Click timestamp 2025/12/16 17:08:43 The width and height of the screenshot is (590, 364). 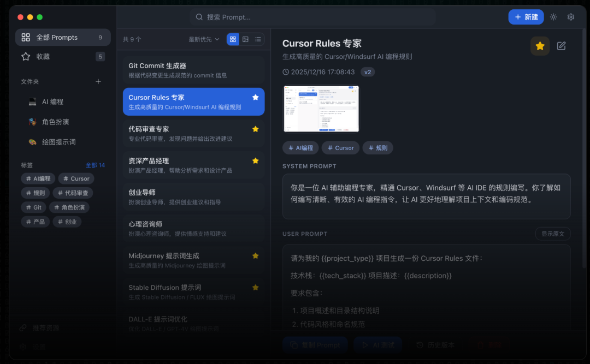click(322, 72)
